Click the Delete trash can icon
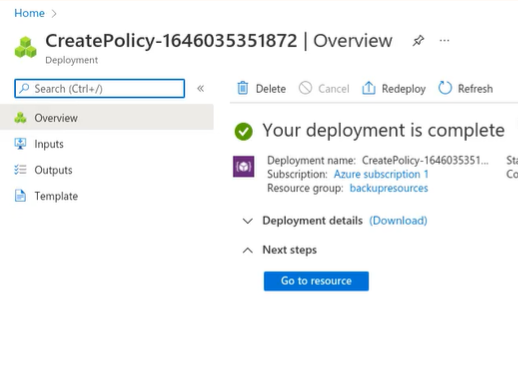Screen dimensions: 518x390 (x=243, y=88)
